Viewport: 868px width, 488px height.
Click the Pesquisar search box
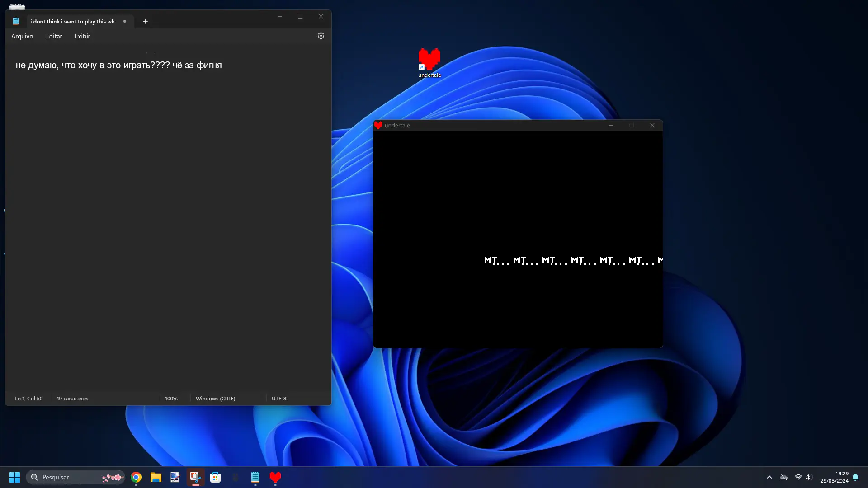(68, 477)
